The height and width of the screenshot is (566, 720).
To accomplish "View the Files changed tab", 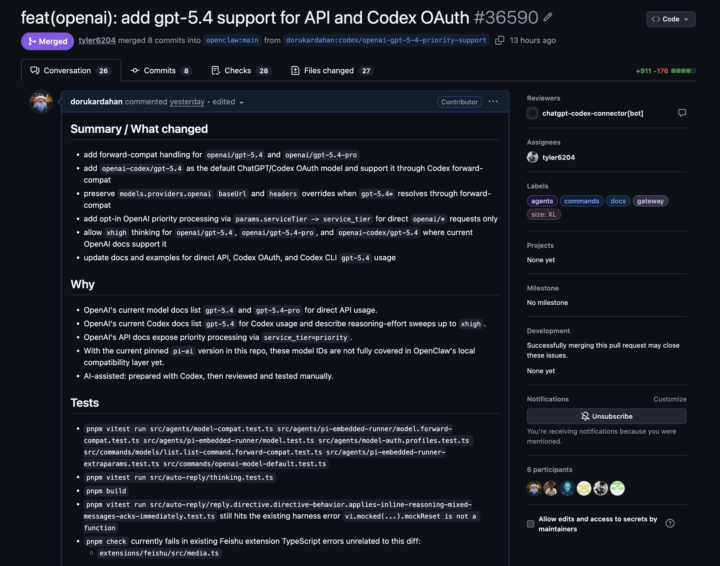I will [x=332, y=71].
